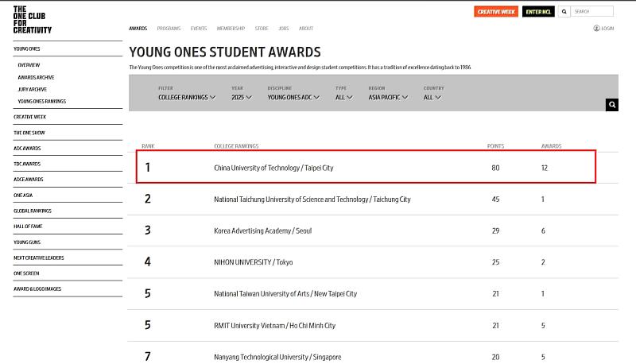Open Next Creative Leaders sidebar link

[39, 258]
